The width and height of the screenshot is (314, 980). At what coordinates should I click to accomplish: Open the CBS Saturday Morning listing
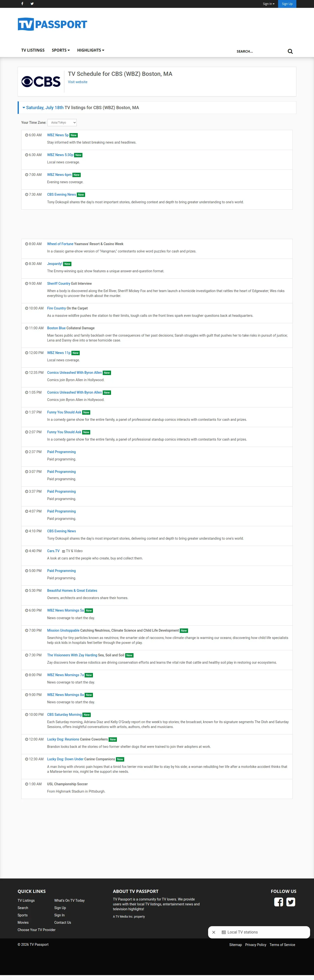(x=64, y=715)
